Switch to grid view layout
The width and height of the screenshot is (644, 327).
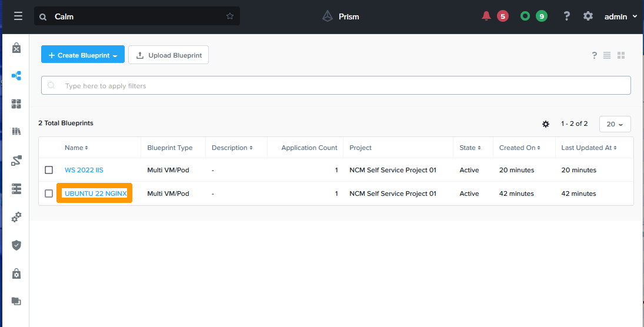621,55
